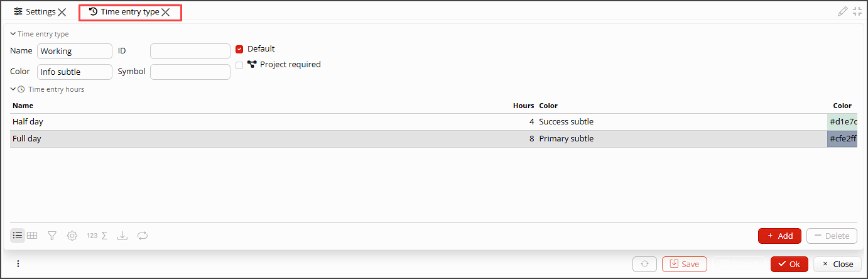This screenshot has height=279, width=868.
Task: Click the Add button
Action: pyautogui.click(x=779, y=236)
